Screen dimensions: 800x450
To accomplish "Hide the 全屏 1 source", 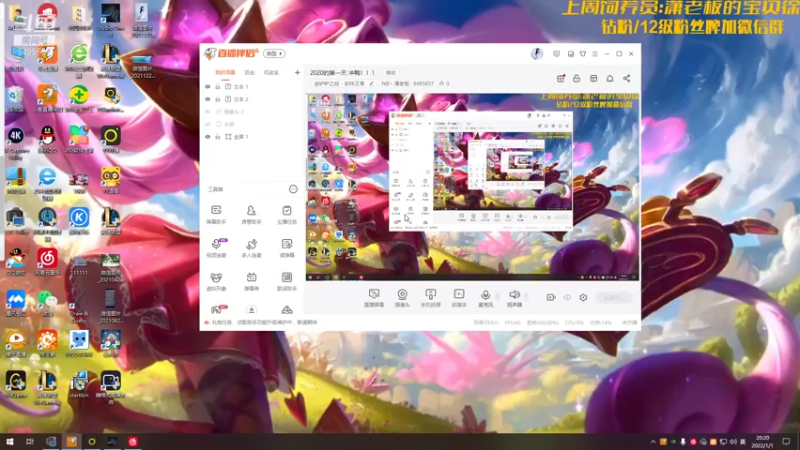I will tap(208, 137).
